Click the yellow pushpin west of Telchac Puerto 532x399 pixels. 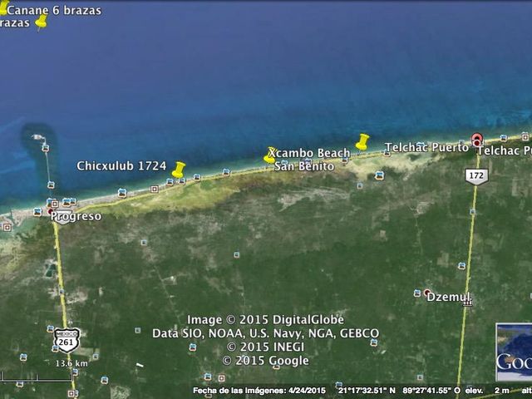pos(362,142)
